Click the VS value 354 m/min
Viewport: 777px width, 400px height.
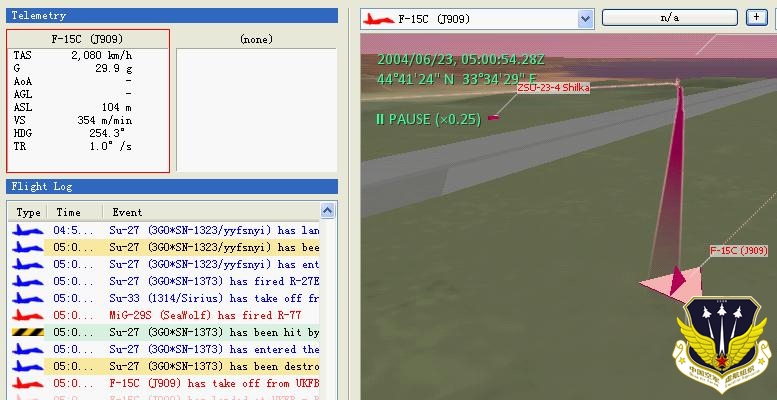[x=105, y=120]
